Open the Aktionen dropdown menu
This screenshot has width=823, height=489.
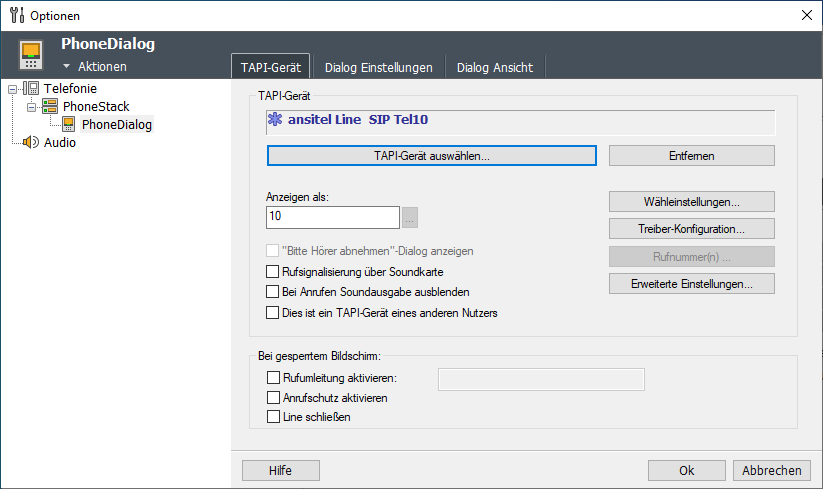(95, 67)
